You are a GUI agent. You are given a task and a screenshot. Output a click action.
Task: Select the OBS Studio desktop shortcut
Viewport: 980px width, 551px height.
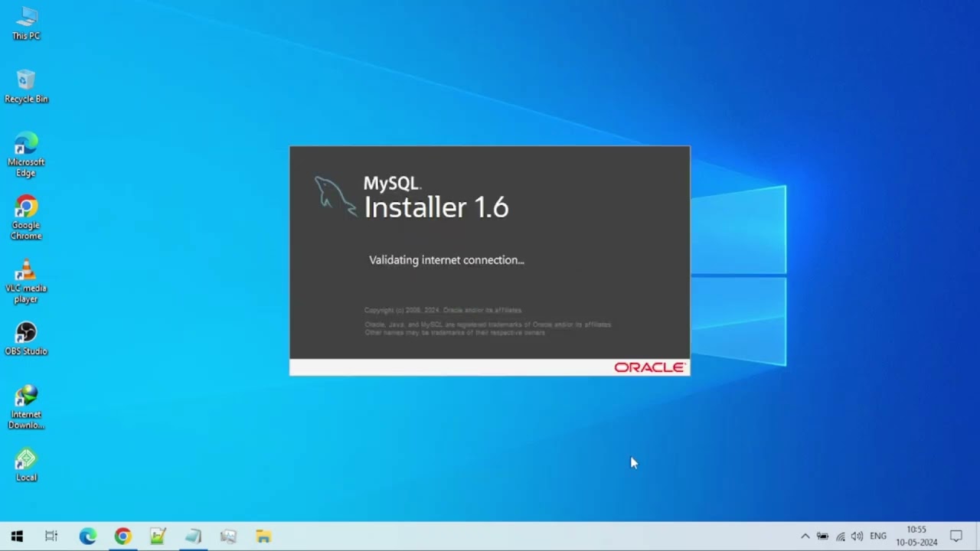click(26, 338)
